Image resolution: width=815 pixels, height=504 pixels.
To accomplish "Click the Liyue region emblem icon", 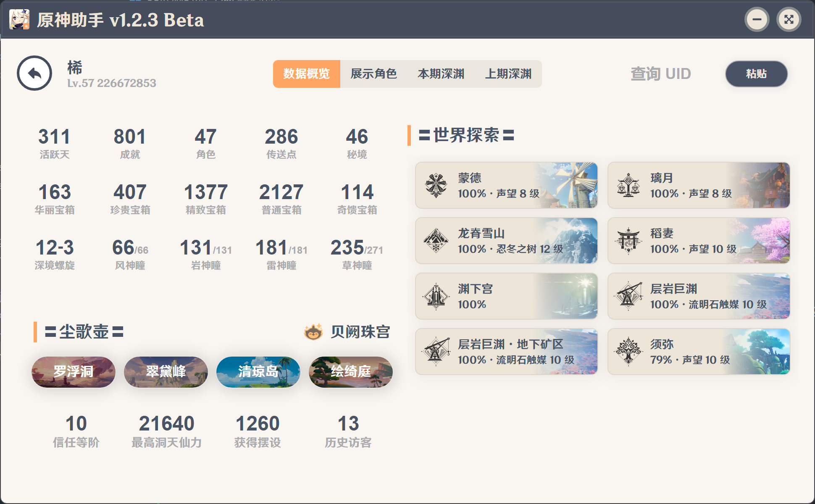I will tap(628, 185).
